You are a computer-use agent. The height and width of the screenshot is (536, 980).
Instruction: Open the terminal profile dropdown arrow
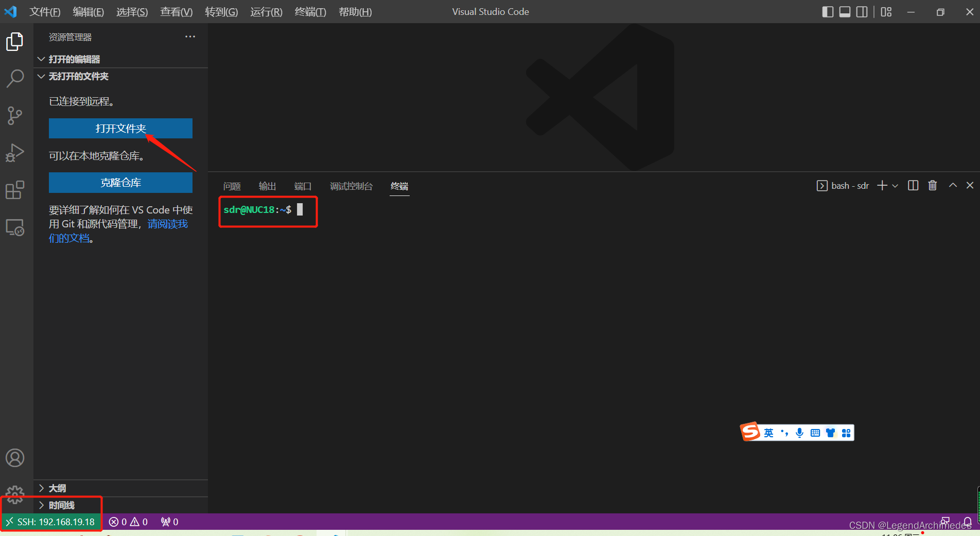tap(896, 186)
